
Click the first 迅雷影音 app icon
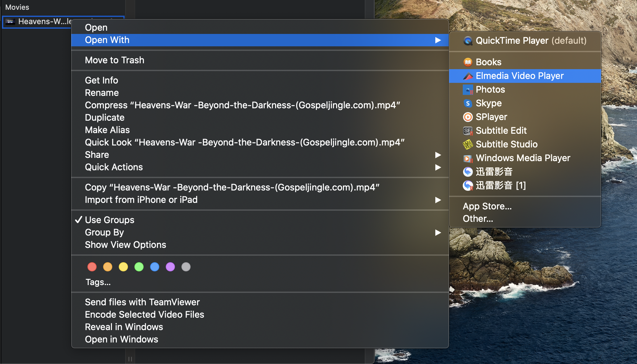click(468, 172)
